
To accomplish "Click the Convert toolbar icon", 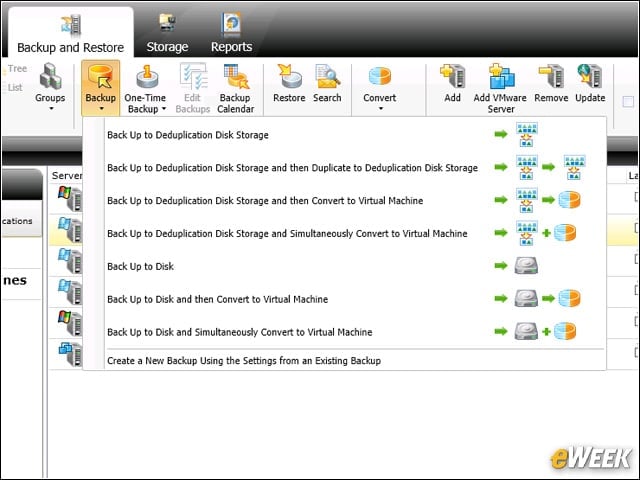I will (380, 76).
